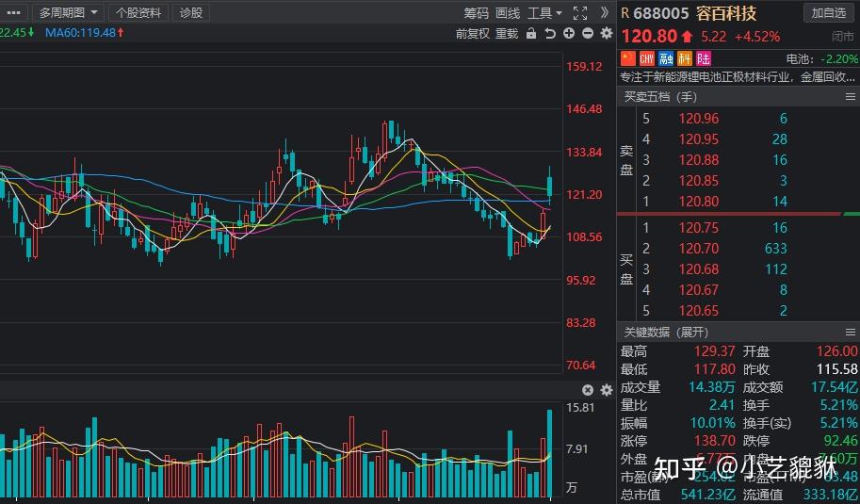The height and width of the screenshot is (504, 860).
Task: Select buy level 1 price 120.75
Action: pos(698,228)
